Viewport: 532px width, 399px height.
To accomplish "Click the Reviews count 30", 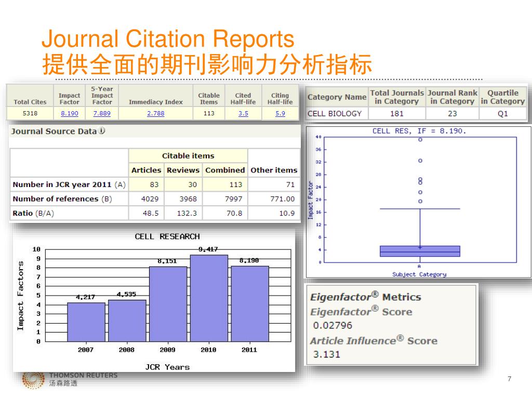I will click(192, 184).
